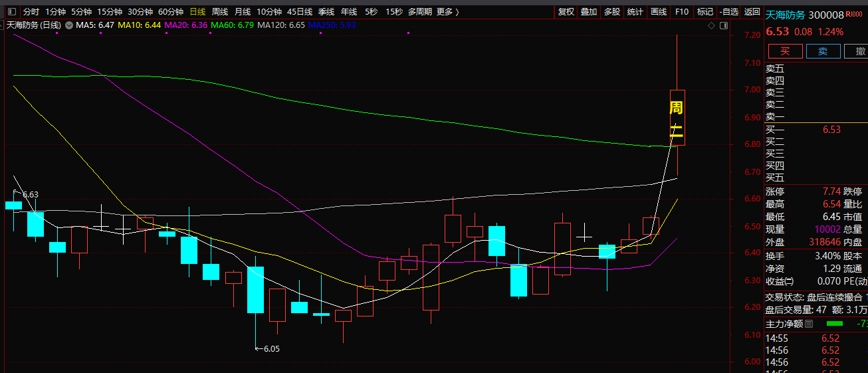Switch to 分时 intraday chart
The height and width of the screenshot is (373, 868).
(x=31, y=12)
